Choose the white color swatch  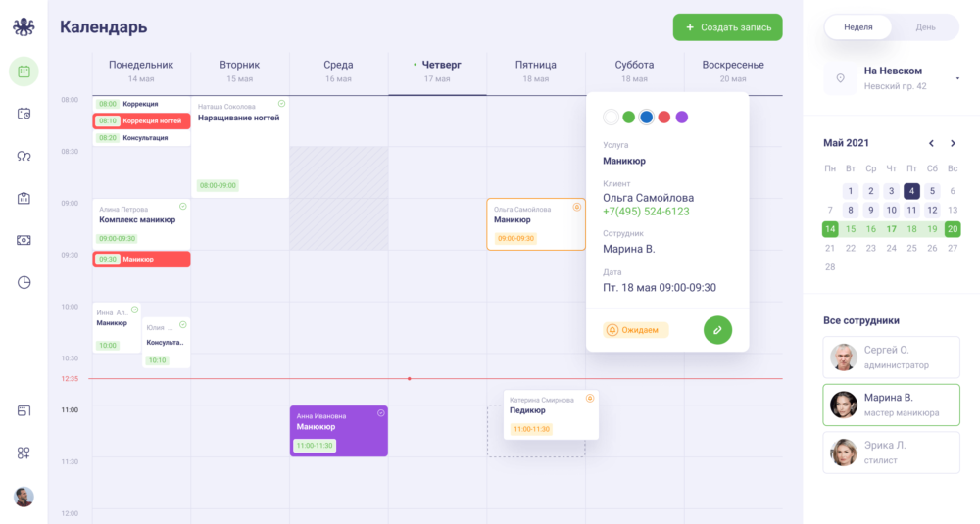pyautogui.click(x=612, y=117)
